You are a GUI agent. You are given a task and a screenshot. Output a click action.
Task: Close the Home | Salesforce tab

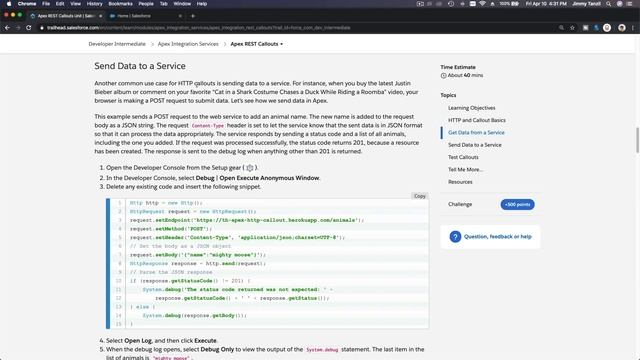point(180,16)
